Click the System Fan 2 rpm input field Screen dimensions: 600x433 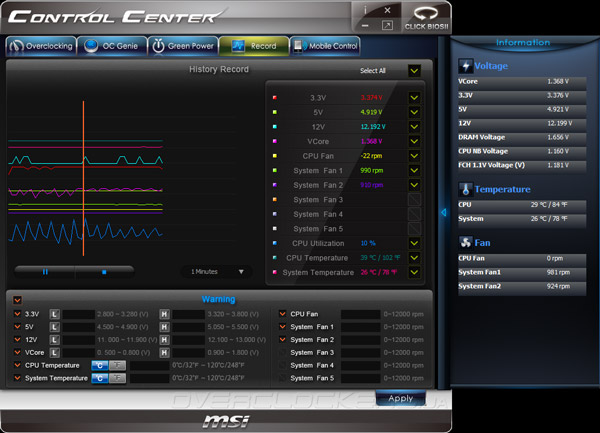(360, 340)
